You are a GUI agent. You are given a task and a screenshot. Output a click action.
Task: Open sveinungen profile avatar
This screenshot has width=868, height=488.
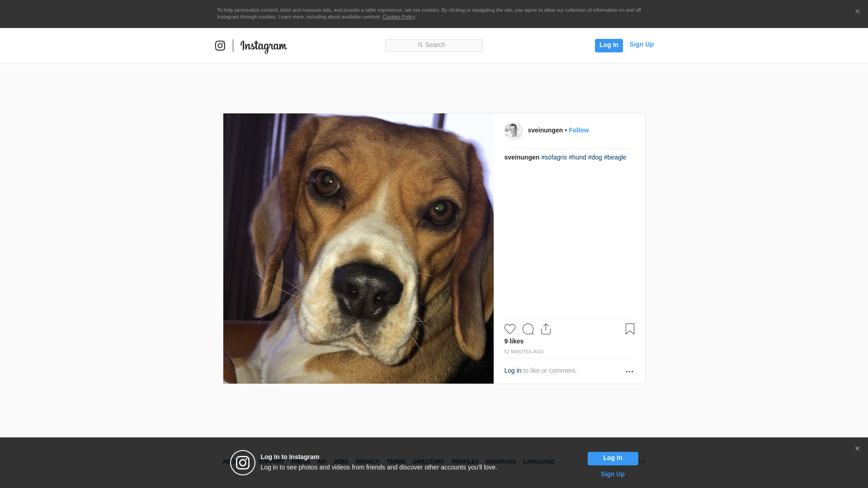tap(513, 131)
